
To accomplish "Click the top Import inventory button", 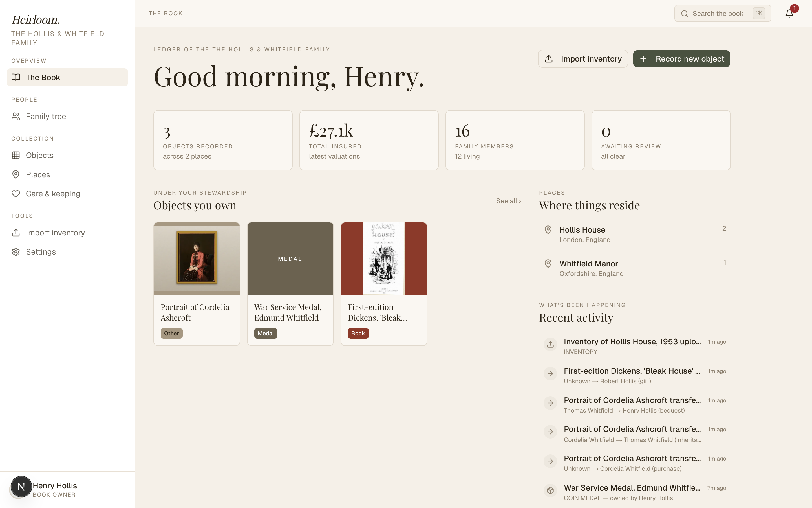I will (x=583, y=59).
